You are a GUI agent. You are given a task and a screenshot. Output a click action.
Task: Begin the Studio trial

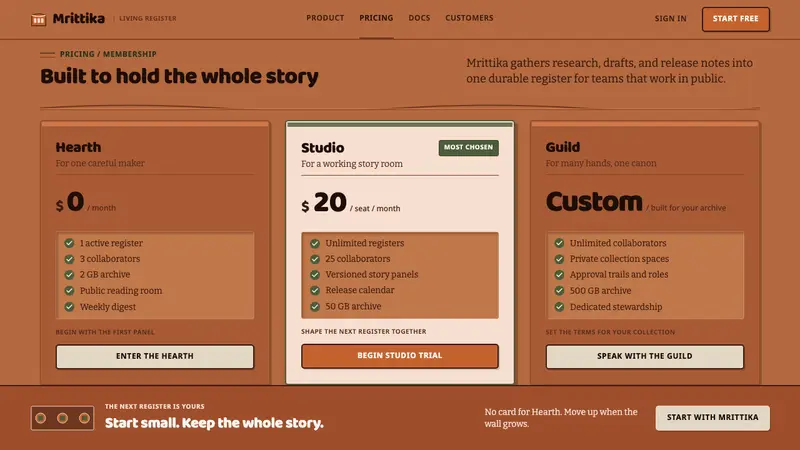click(399, 356)
